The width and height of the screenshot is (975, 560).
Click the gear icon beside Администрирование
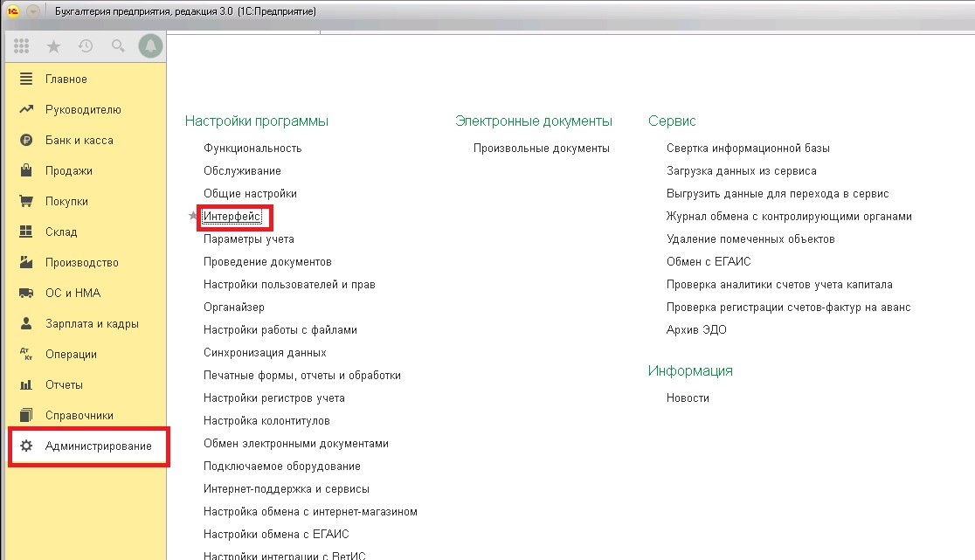click(x=26, y=446)
